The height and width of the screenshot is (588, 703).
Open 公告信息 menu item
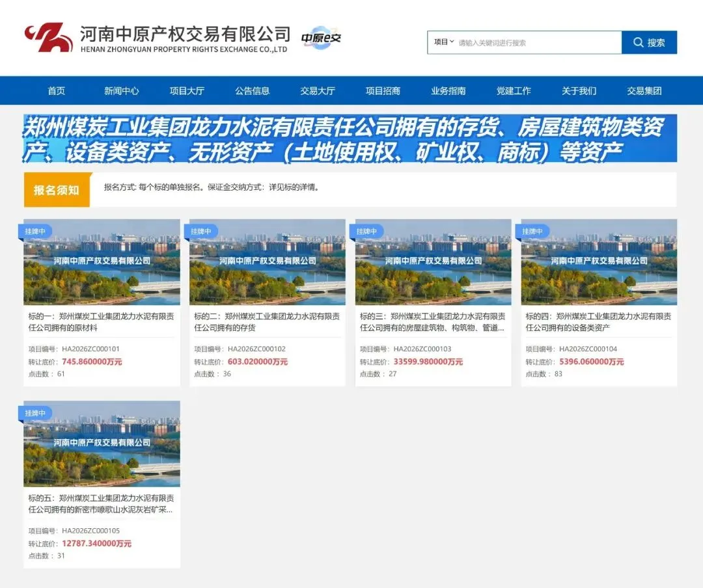pyautogui.click(x=253, y=91)
